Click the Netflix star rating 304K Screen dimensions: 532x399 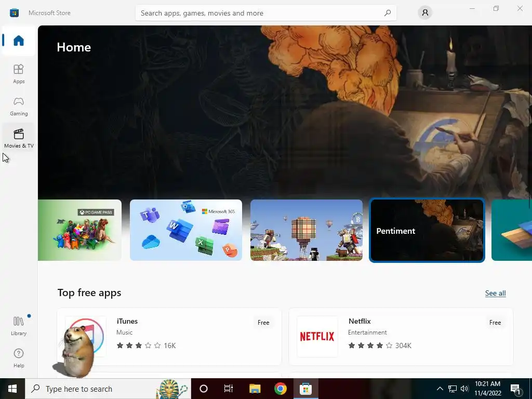point(380,345)
